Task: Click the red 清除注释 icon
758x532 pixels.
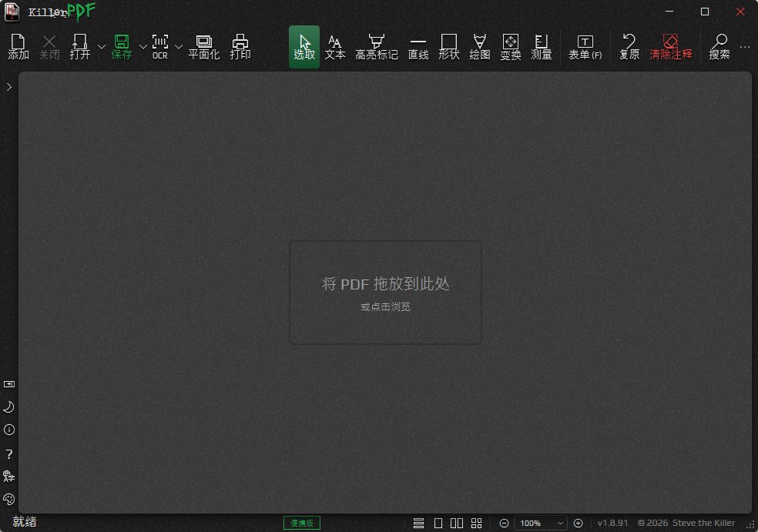Action: click(670, 47)
